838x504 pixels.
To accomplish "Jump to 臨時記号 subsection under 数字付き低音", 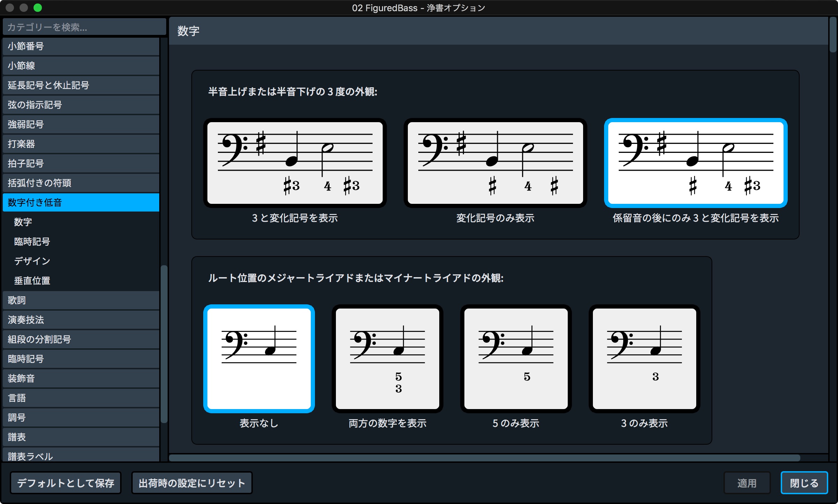I will click(x=81, y=242).
